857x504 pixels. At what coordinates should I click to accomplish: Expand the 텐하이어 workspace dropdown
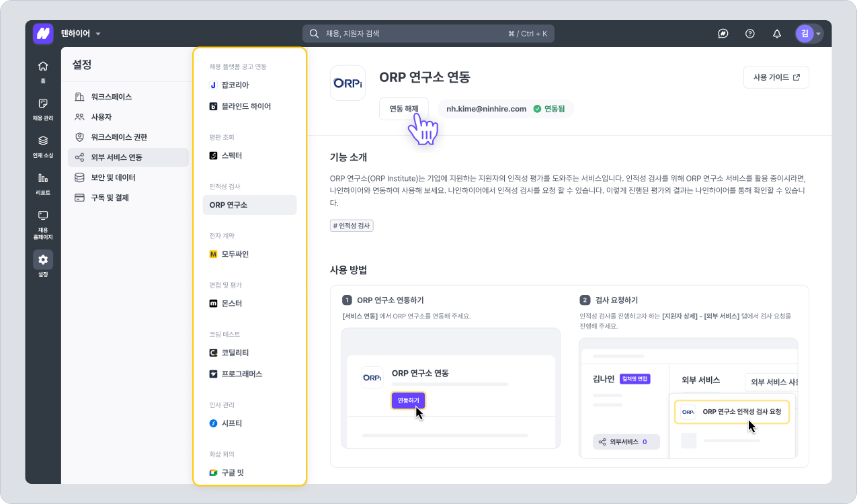(x=81, y=34)
